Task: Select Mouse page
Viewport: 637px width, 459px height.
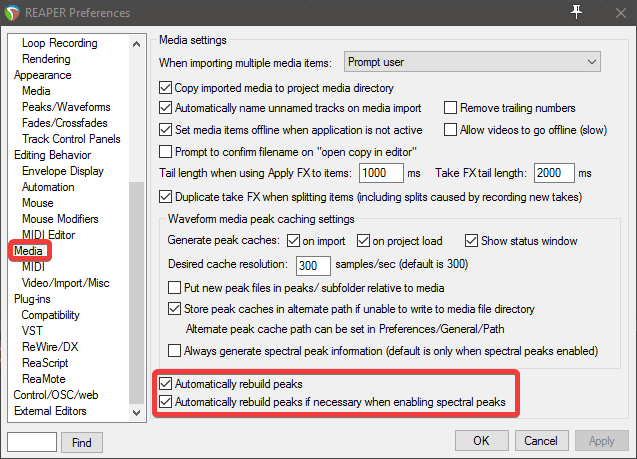Action: point(38,203)
